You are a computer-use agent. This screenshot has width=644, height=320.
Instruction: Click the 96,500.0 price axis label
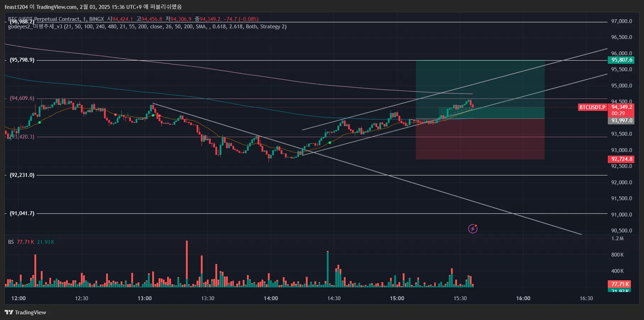621,37
